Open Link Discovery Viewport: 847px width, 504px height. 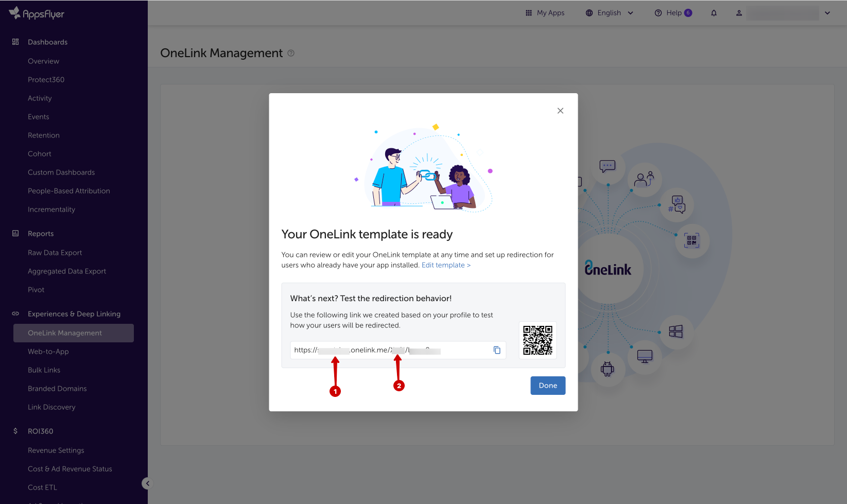51,407
